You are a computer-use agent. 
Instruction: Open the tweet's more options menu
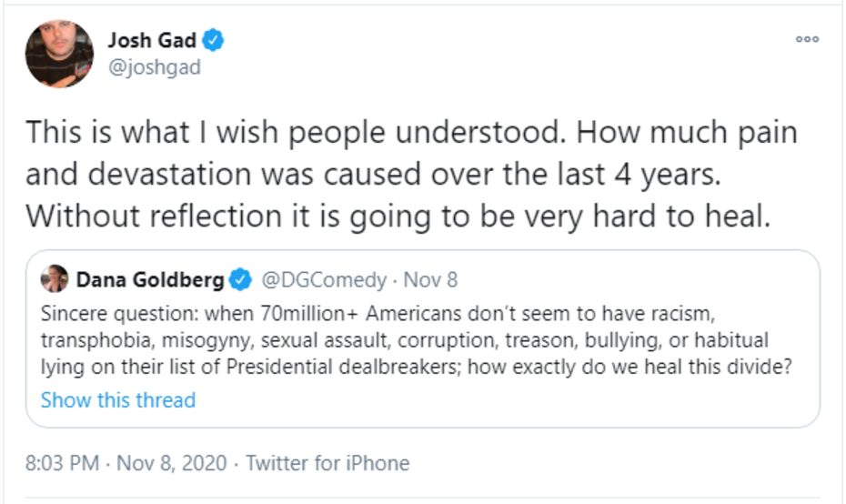click(807, 40)
